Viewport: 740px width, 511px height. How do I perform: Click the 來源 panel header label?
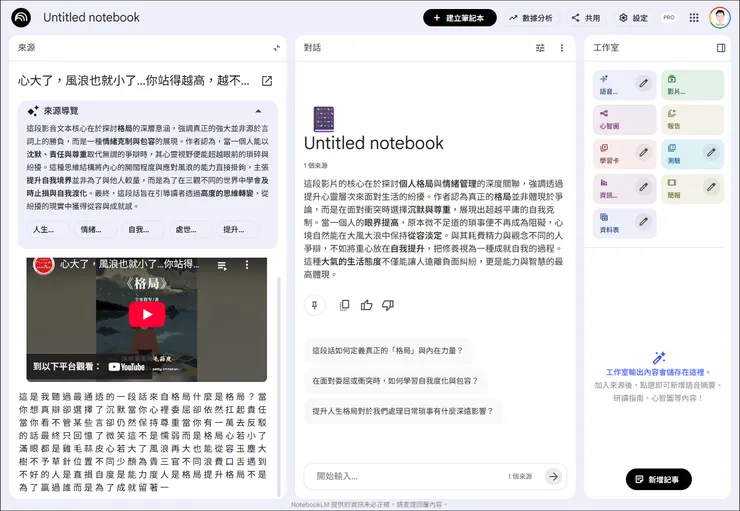coord(26,48)
